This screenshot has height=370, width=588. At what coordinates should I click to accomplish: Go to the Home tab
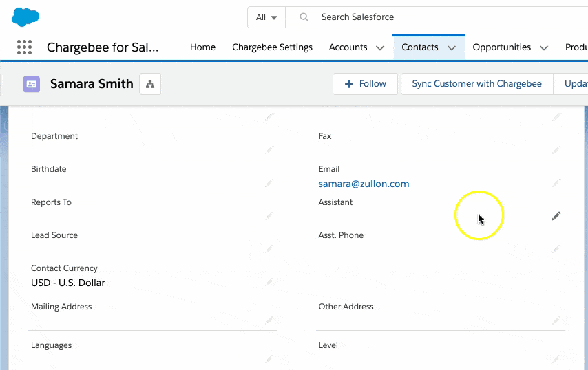tap(202, 47)
